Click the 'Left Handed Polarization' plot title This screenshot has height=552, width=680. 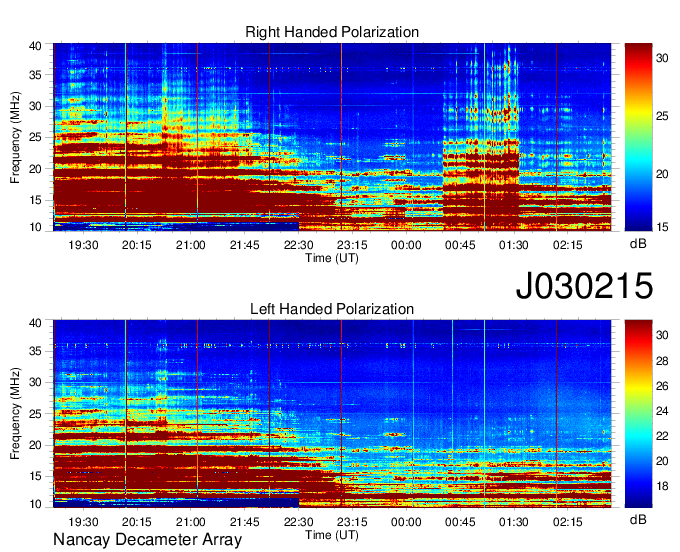point(332,309)
